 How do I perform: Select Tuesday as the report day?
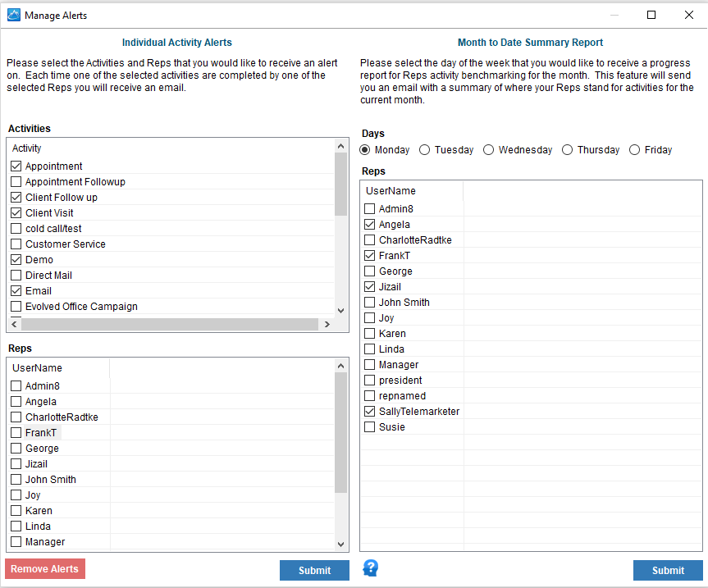pos(424,150)
